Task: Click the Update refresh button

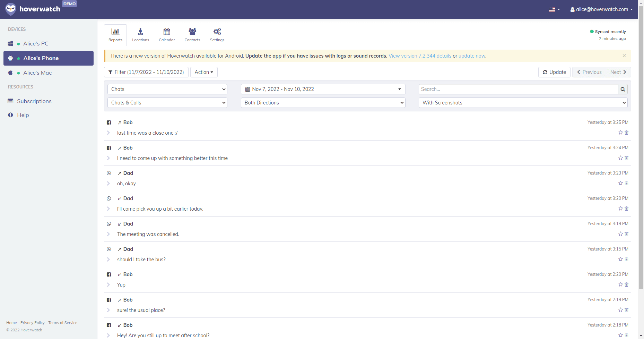Action: [x=554, y=72]
